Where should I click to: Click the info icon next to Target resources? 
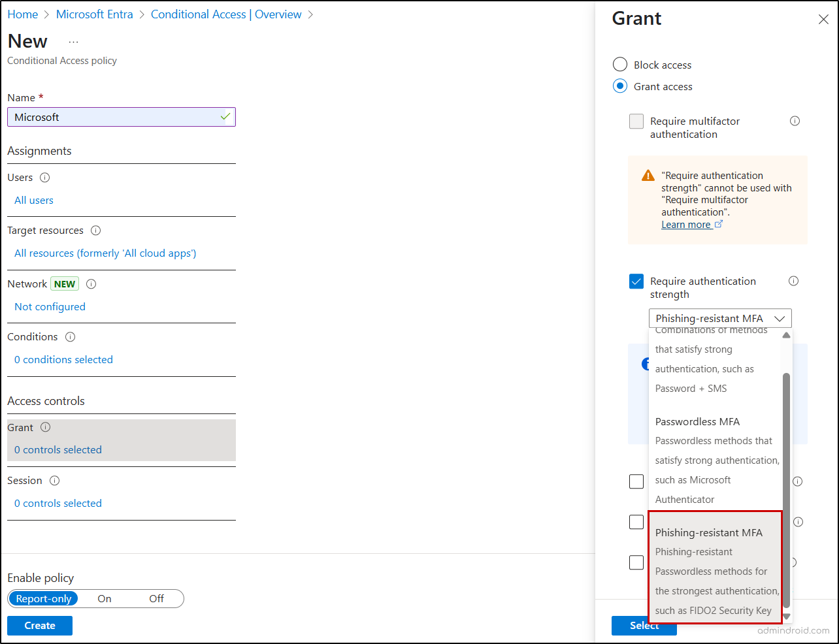pos(95,231)
